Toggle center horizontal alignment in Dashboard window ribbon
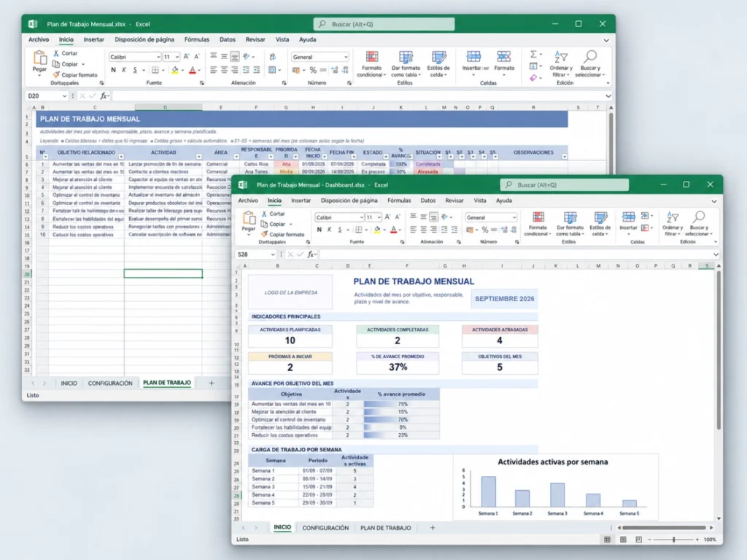 pyautogui.click(x=424, y=230)
